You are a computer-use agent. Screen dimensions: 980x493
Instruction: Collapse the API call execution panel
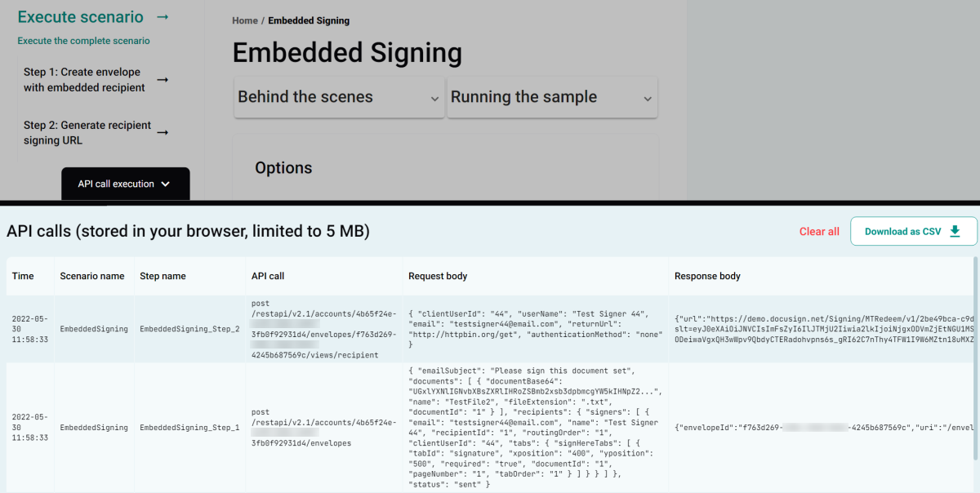coord(125,184)
